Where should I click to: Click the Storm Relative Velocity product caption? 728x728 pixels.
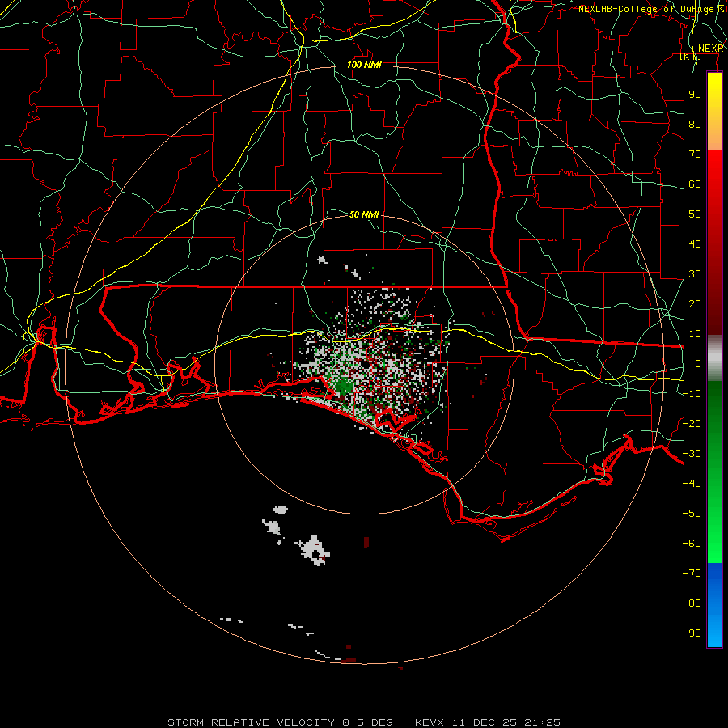(x=364, y=722)
